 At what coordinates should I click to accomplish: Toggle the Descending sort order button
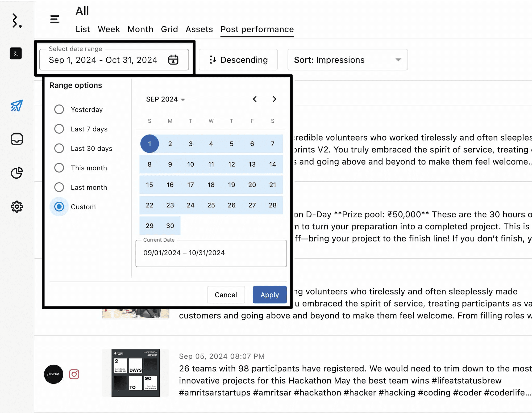tap(238, 60)
